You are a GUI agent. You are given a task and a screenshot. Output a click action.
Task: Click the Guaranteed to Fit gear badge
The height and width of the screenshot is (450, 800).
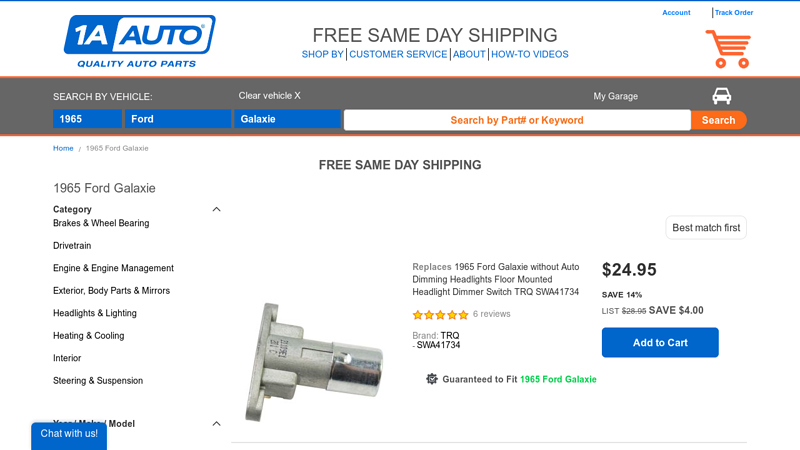[432, 379]
